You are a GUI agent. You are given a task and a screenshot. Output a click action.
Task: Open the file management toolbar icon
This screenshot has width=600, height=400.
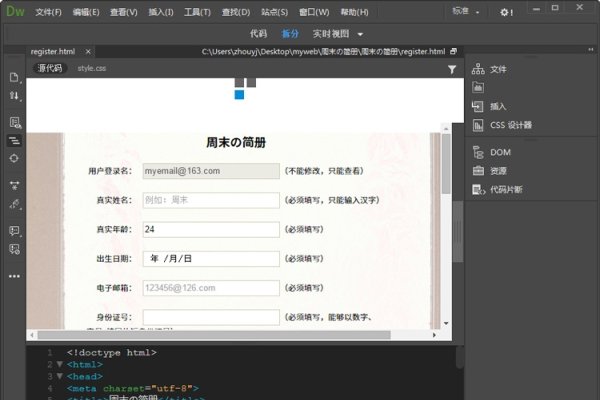coord(14,77)
